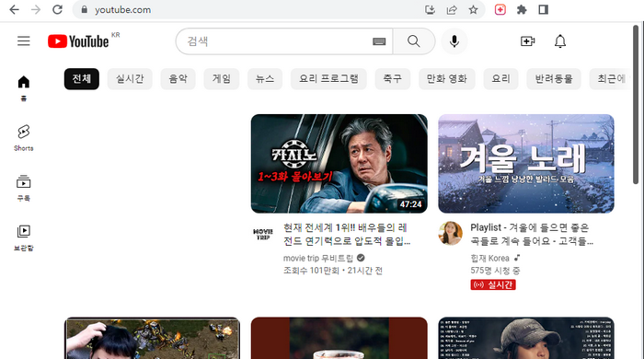Image resolution: width=644 pixels, height=359 pixels.
Task: Click the browser forward arrow
Action: [36, 9]
